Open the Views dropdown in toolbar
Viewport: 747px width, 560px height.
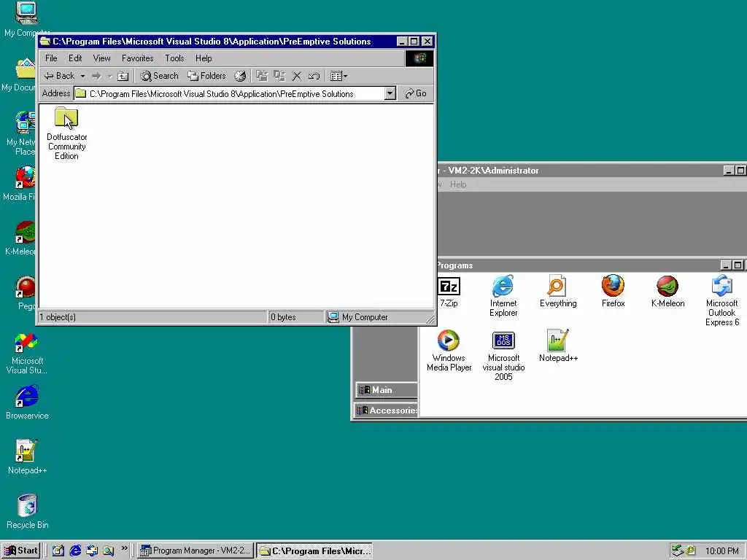(x=338, y=76)
